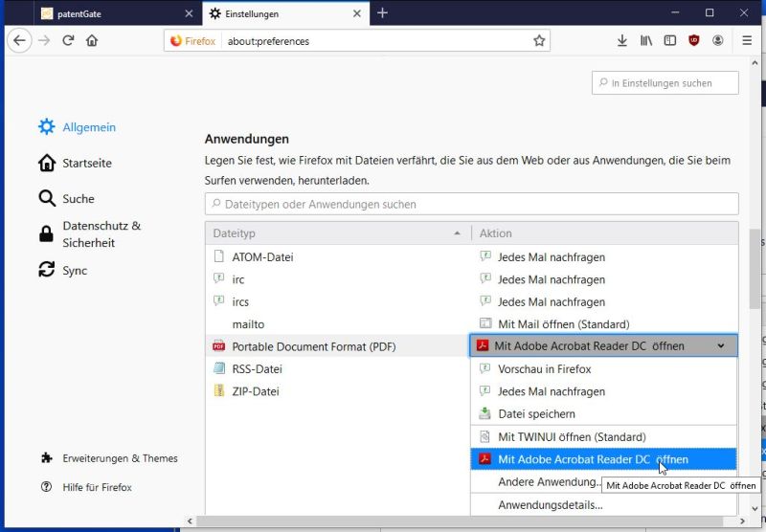Click the horizontal scrollbar at the bottom
766x532 pixels.
pyautogui.click(x=461, y=521)
